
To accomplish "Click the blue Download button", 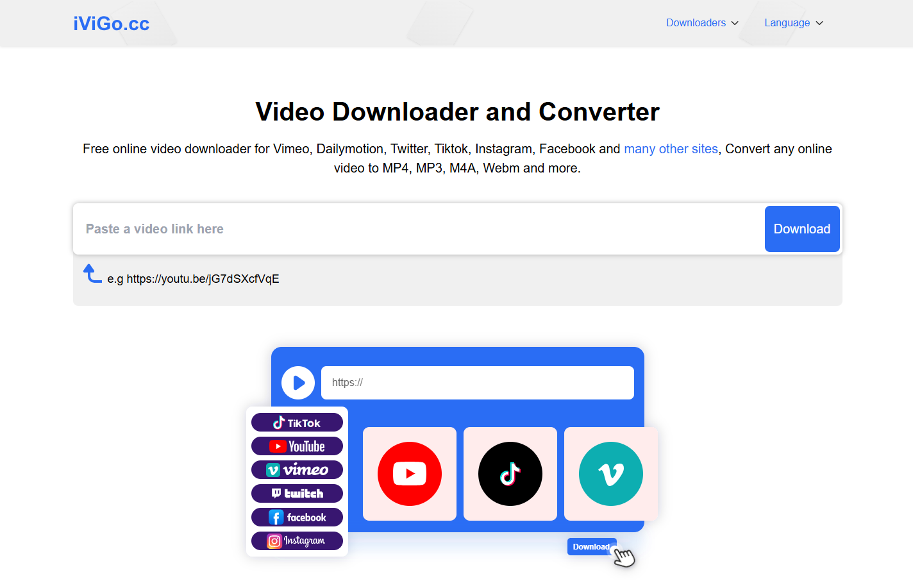I will (x=801, y=229).
